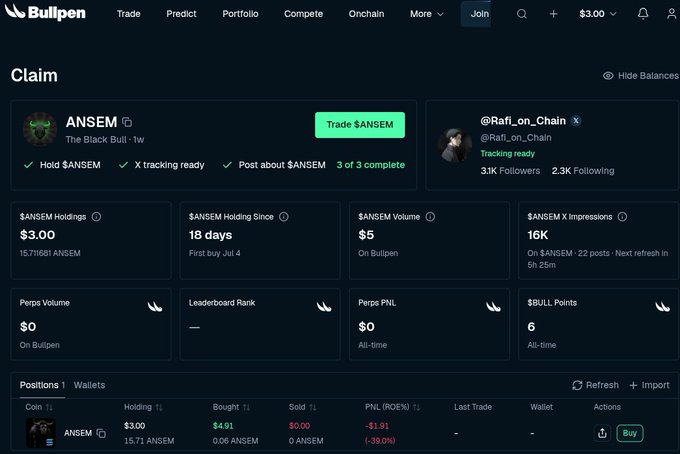Viewport: 680px width, 454px height.
Task: Sort by Coin column
Action: pyautogui.click(x=39, y=407)
